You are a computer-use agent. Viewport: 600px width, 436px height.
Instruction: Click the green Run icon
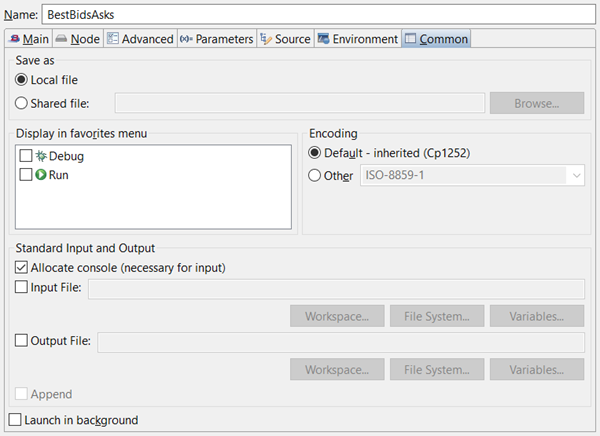coord(41,175)
